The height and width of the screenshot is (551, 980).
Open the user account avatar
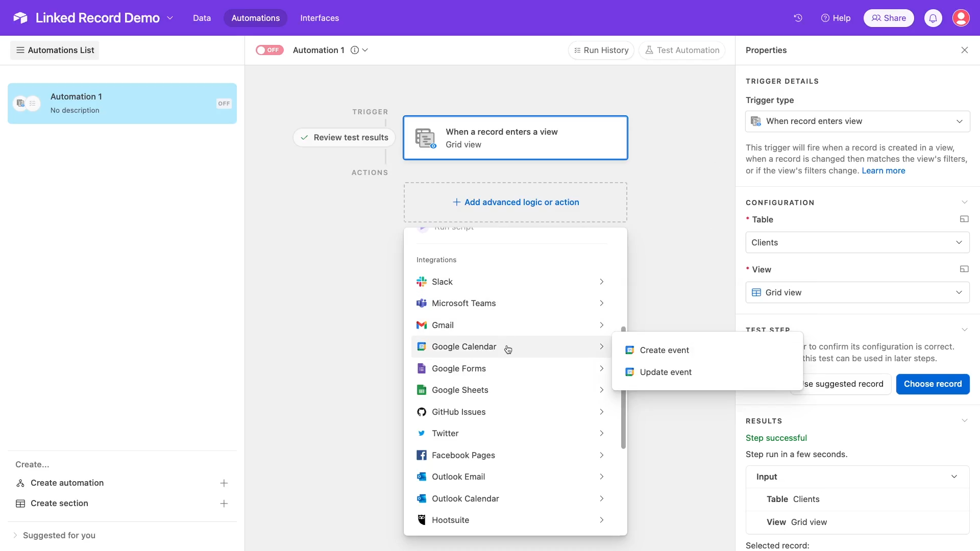961,18
